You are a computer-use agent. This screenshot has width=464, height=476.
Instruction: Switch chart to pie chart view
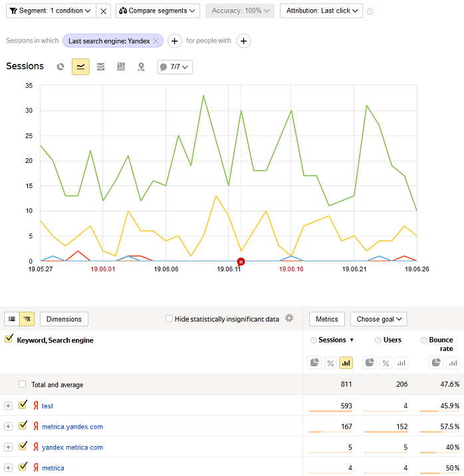(60, 66)
